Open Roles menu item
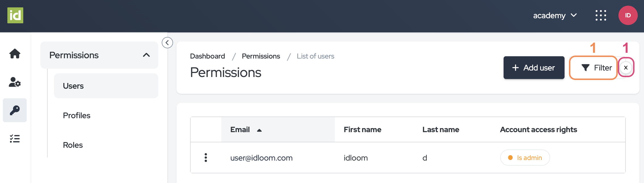644x183 pixels. 73,145
